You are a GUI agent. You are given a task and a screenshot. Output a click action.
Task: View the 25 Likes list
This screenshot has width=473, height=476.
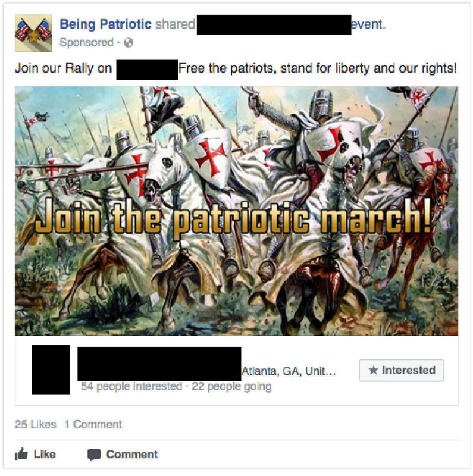tap(36, 424)
